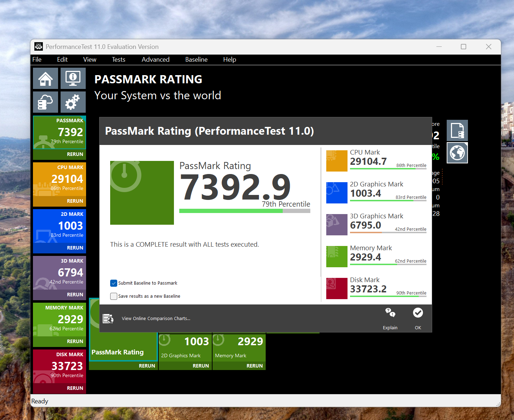The width and height of the screenshot is (514, 420).
Task: Rerun the CPU Mark test
Action: [x=75, y=201]
